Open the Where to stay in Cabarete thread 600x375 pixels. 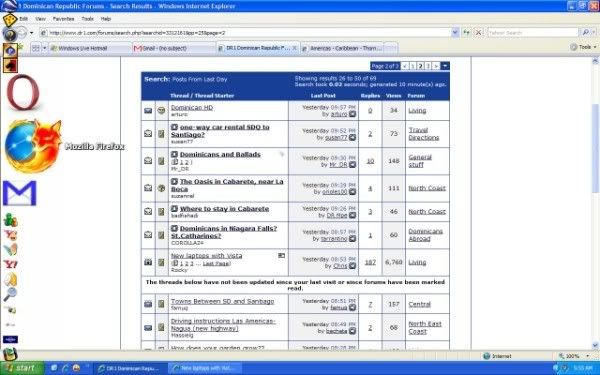click(224, 209)
